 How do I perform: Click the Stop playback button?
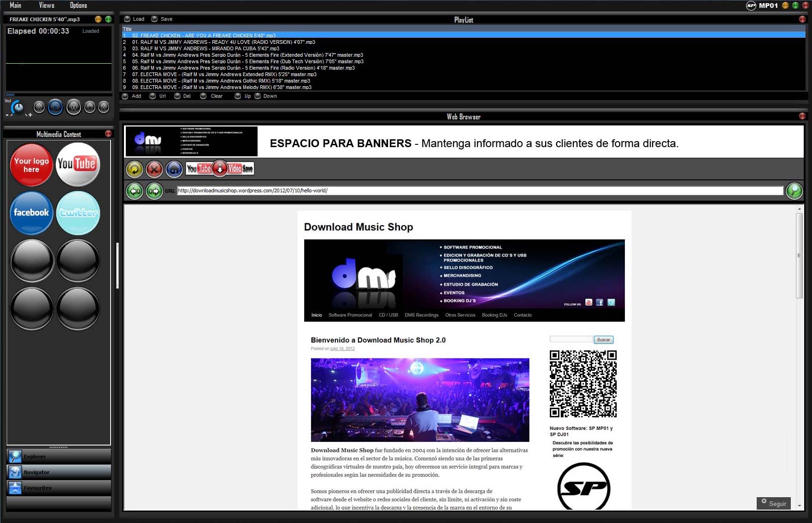click(90, 107)
